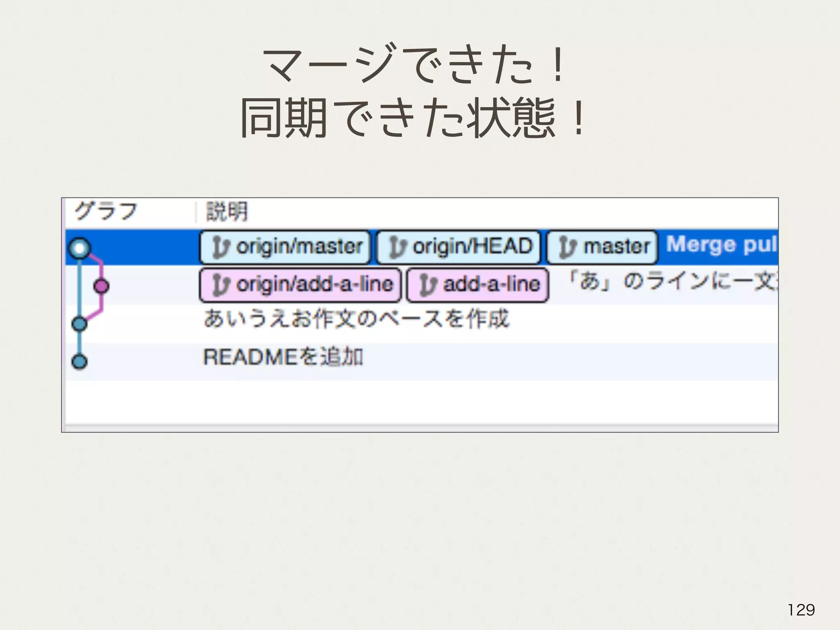Click the branch icon in origin/add-a-line tag
The height and width of the screenshot is (630, 840).
click(x=222, y=285)
